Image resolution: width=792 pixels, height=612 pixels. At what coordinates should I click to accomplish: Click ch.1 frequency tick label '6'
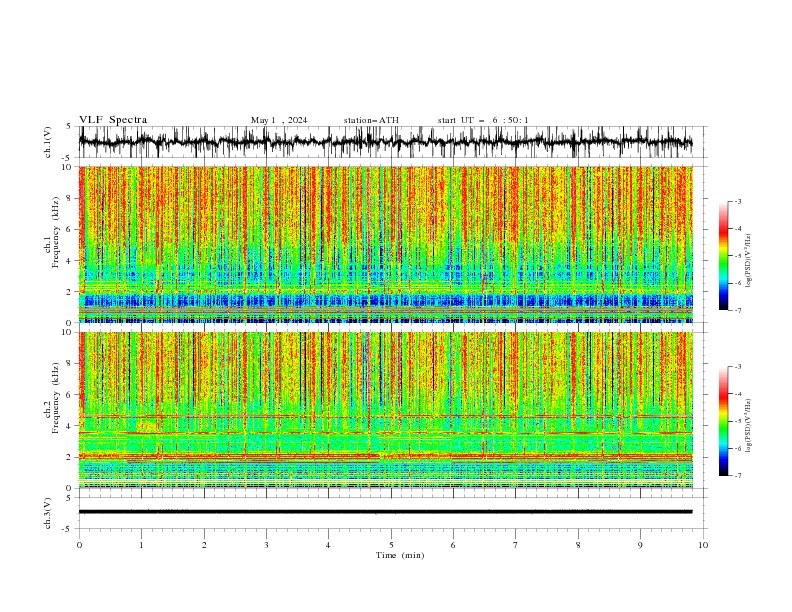69,229
